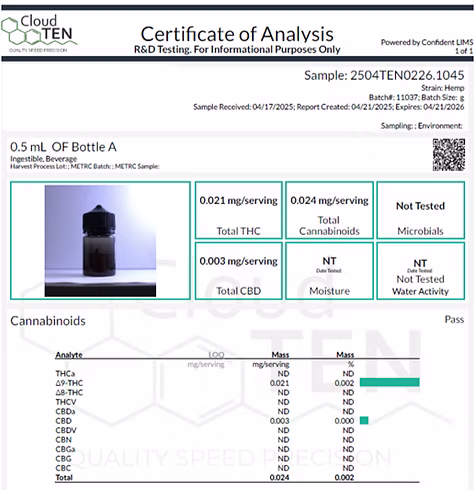The image size is (474, 490).
Task: Open the sample bottle photo
Action: point(100,241)
